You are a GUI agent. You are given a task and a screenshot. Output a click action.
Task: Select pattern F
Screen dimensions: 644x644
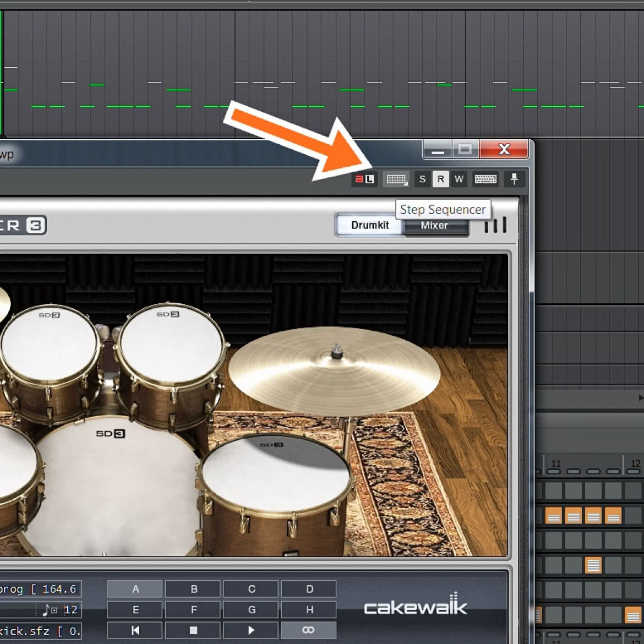[x=193, y=609]
